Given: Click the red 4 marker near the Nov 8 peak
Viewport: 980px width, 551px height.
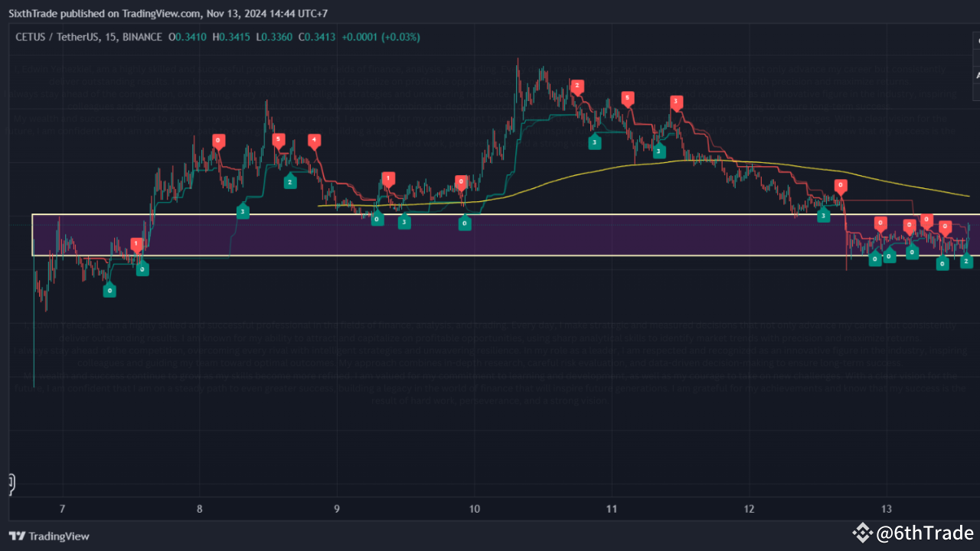Looking at the screenshot, I should (314, 140).
